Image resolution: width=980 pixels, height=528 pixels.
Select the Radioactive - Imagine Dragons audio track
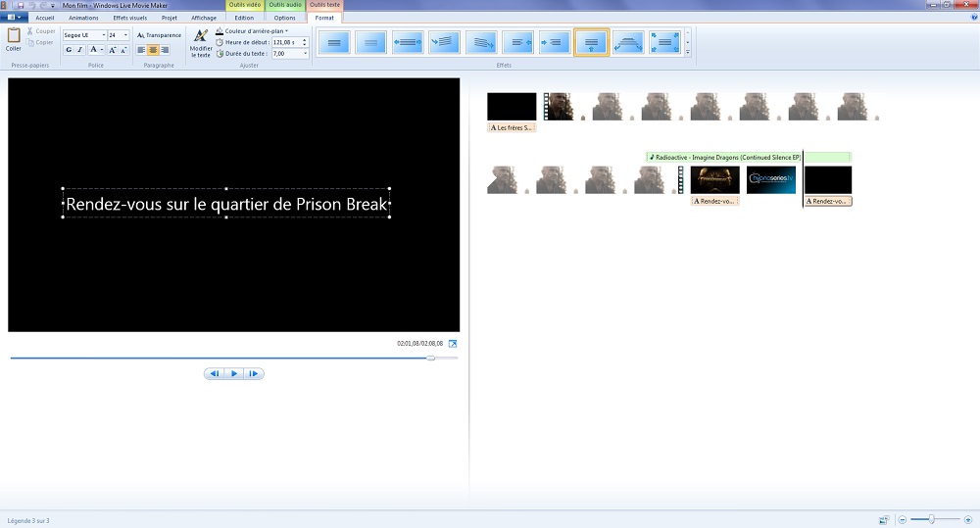[x=748, y=158]
